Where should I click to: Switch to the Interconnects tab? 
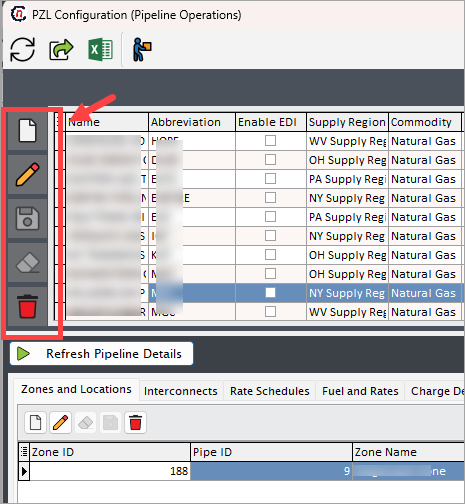pos(181,391)
